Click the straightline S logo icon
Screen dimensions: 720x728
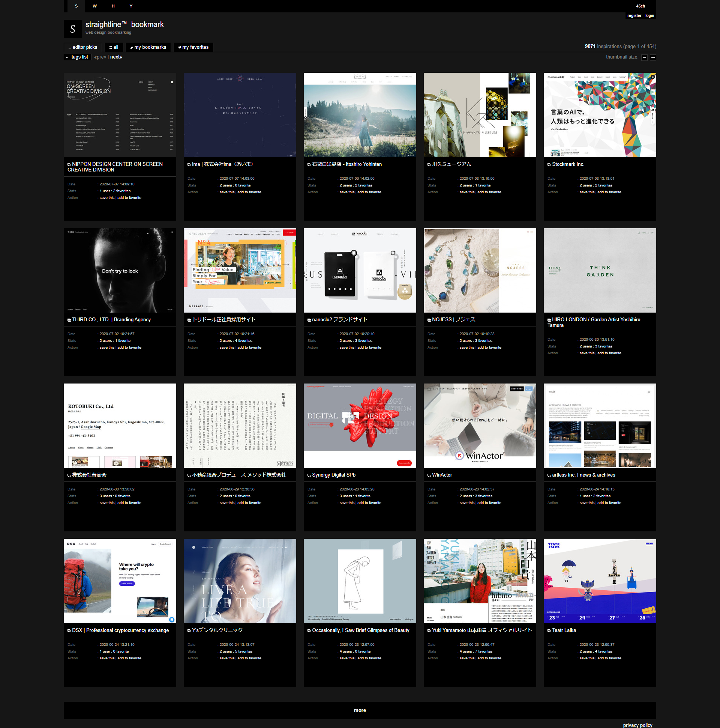(x=73, y=29)
